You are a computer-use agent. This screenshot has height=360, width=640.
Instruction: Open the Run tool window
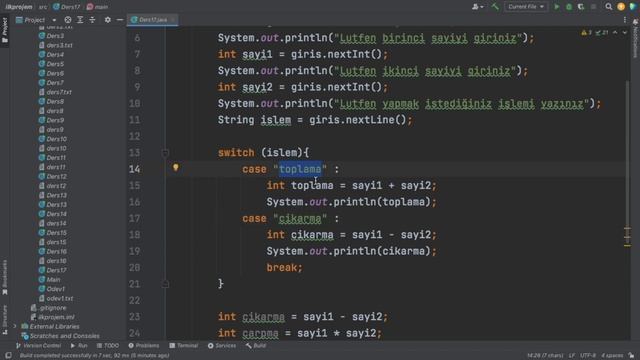pyautogui.click(x=79, y=346)
